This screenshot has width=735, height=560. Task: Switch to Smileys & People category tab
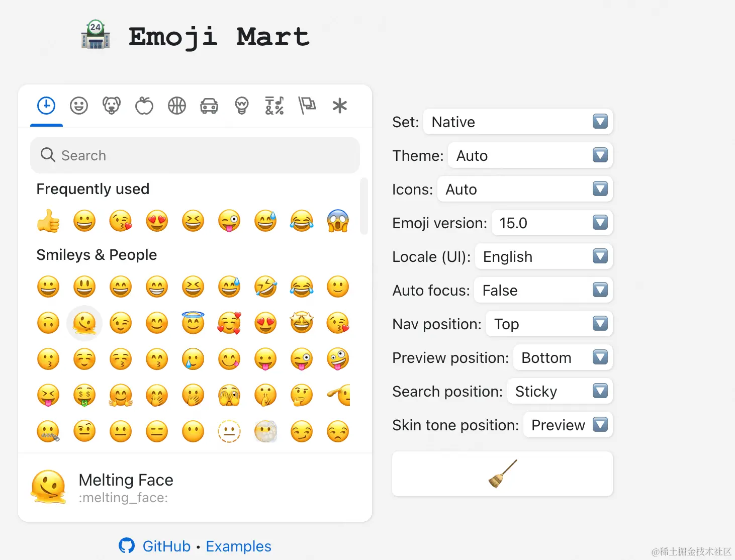tap(79, 106)
